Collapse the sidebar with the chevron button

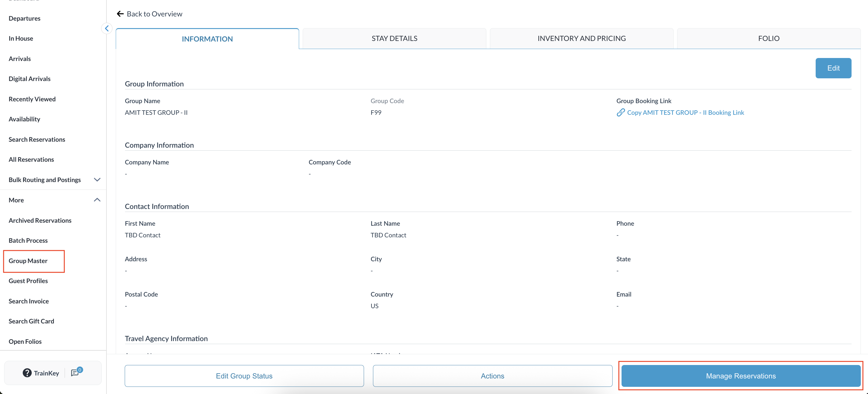pyautogui.click(x=107, y=28)
